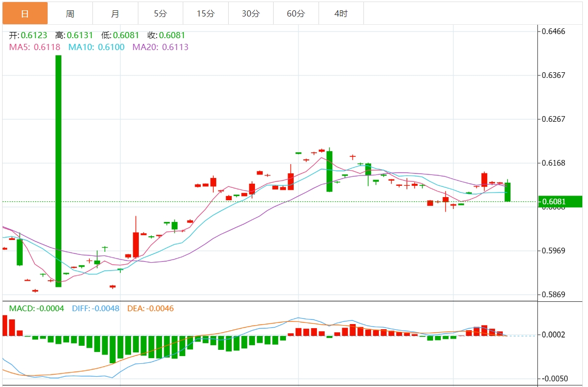
Task: Click the MACD: -0.0004 label
Action: [x=36, y=309]
